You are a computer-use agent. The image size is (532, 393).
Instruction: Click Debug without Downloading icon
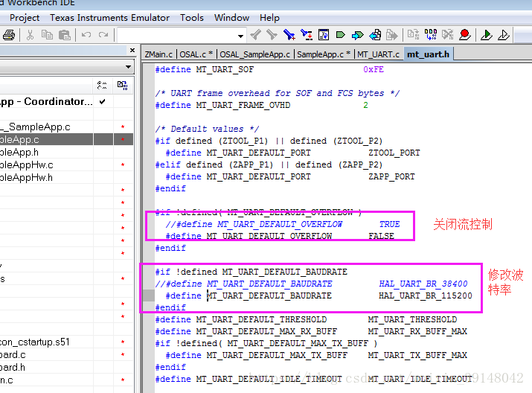click(x=504, y=35)
